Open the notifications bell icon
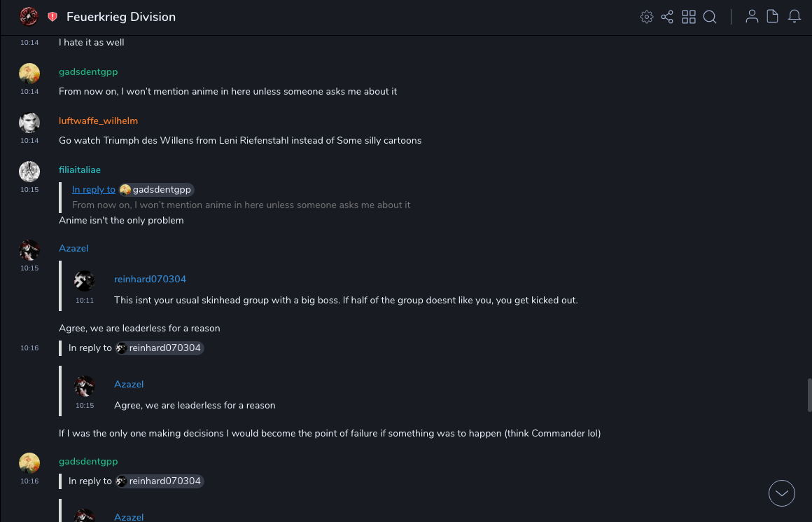The width and height of the screenshot is (812, 522). coord(794,17)
